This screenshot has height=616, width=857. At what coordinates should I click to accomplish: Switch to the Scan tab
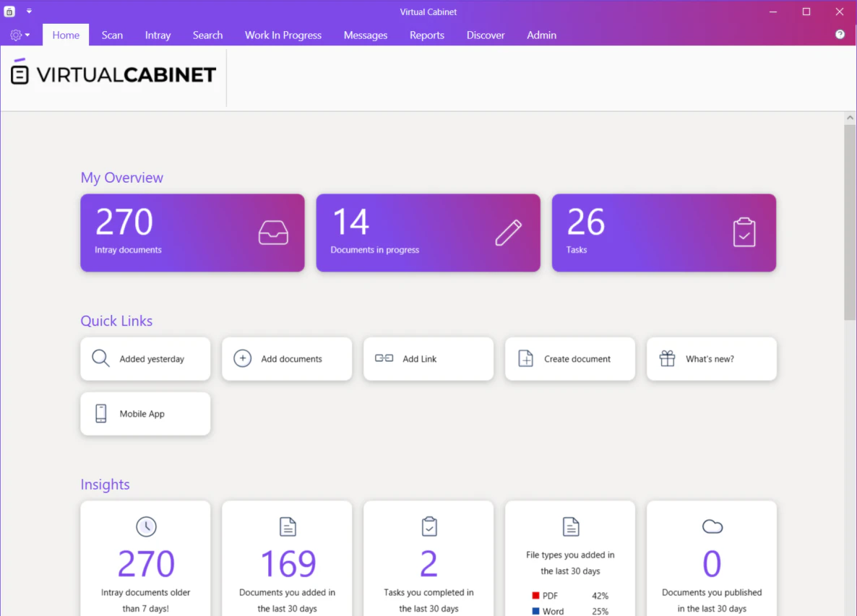[112, 35]
